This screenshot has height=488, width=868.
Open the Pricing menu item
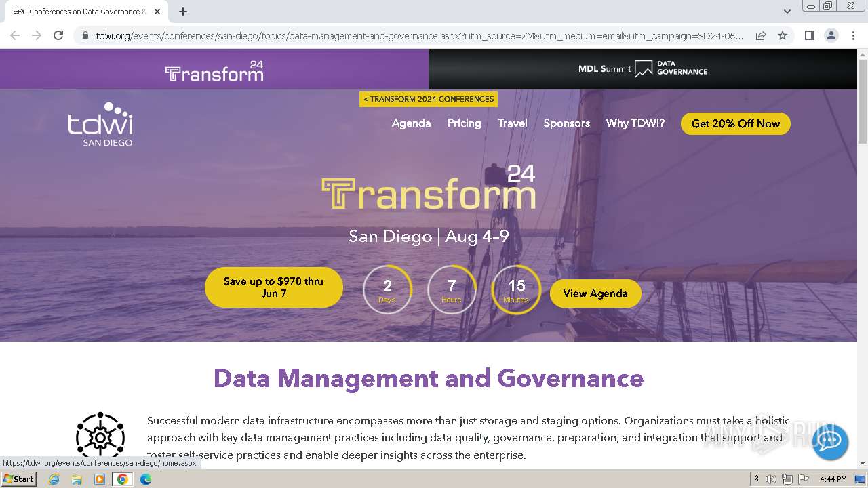click(464, 123)
